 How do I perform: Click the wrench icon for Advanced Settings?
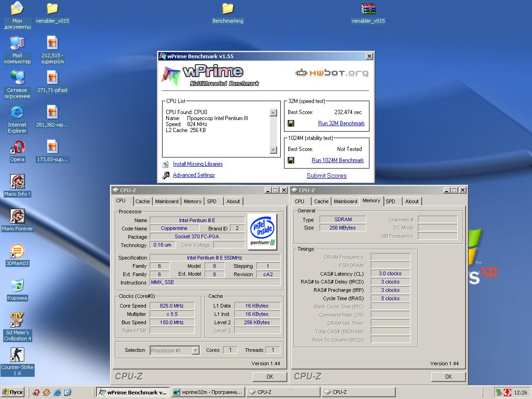pos(166,175)
